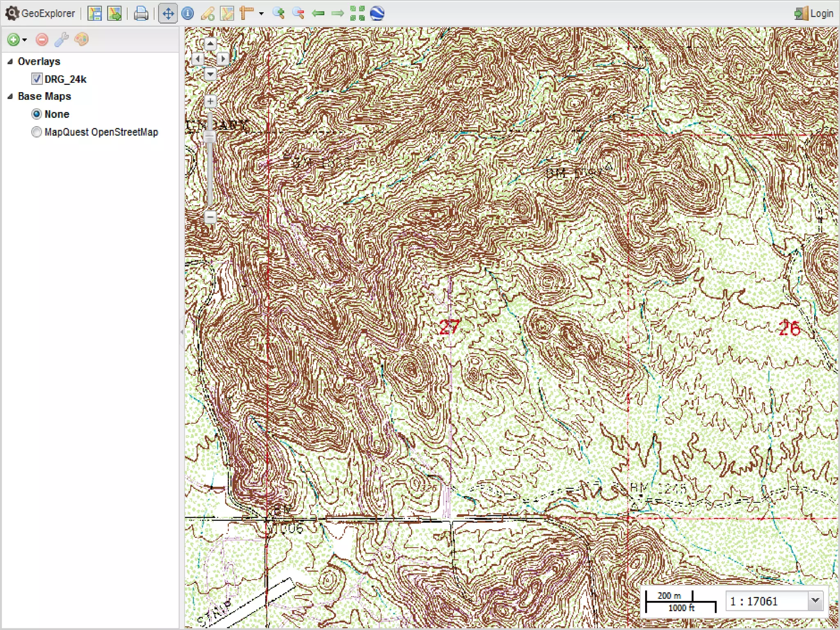Uncheck the DRG_24k layer checkbox
This screenshot has width=840, height=630.
pos(37,79)
